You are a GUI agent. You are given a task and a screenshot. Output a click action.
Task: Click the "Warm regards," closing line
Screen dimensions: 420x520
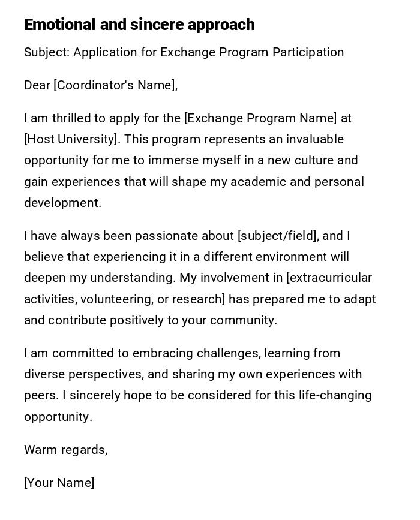point(65,450)
